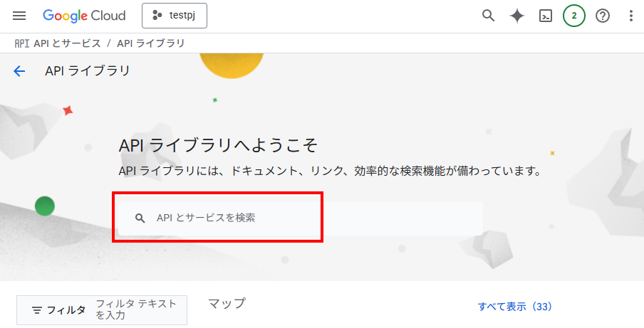Open the Gemini sparkle assistant icon
The image size is (644, 328).
point(517,16)
